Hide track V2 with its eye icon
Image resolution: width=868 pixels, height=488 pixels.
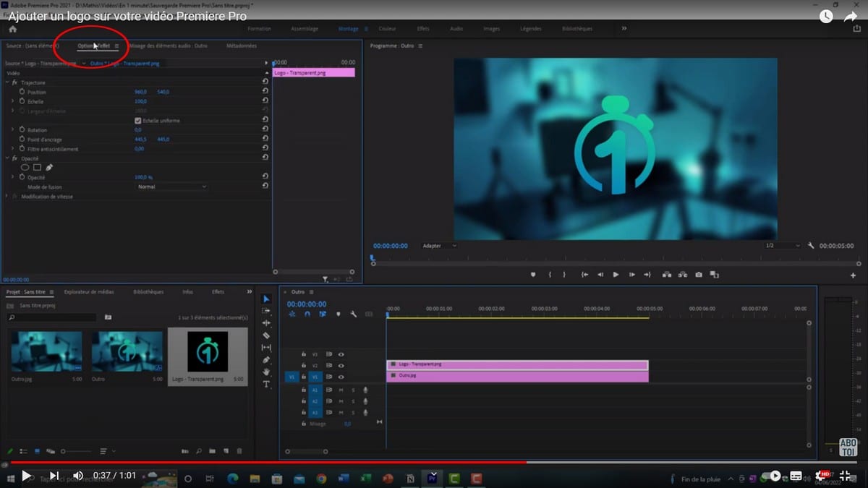[x=341, y=366]
